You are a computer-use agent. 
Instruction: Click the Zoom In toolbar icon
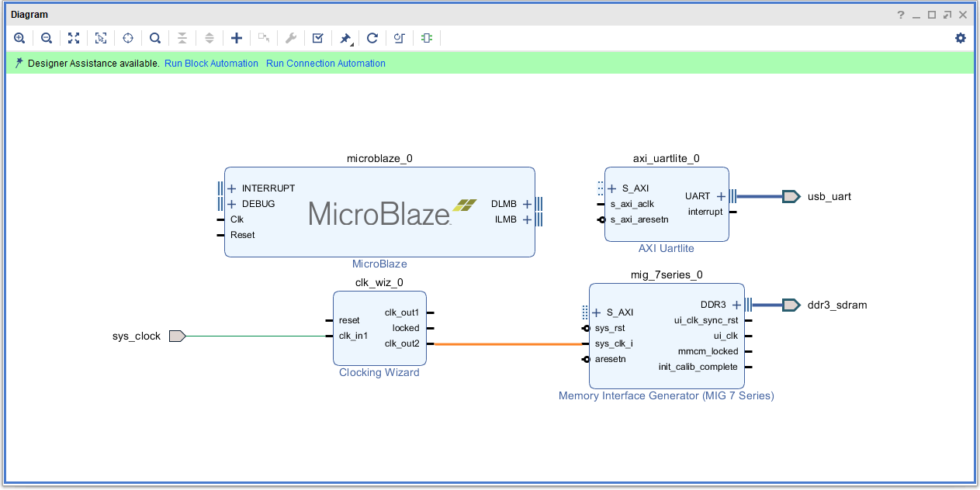[x=19, y=38]
